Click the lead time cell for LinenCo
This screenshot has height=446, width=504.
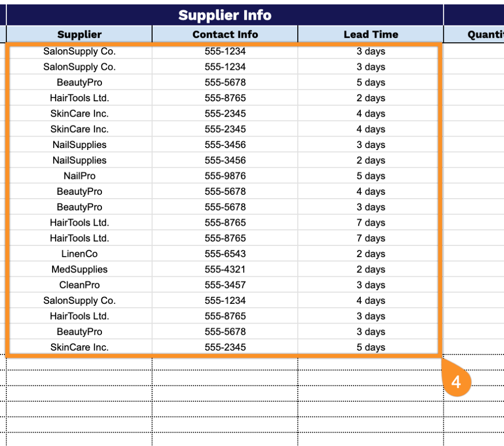(371, 254)
